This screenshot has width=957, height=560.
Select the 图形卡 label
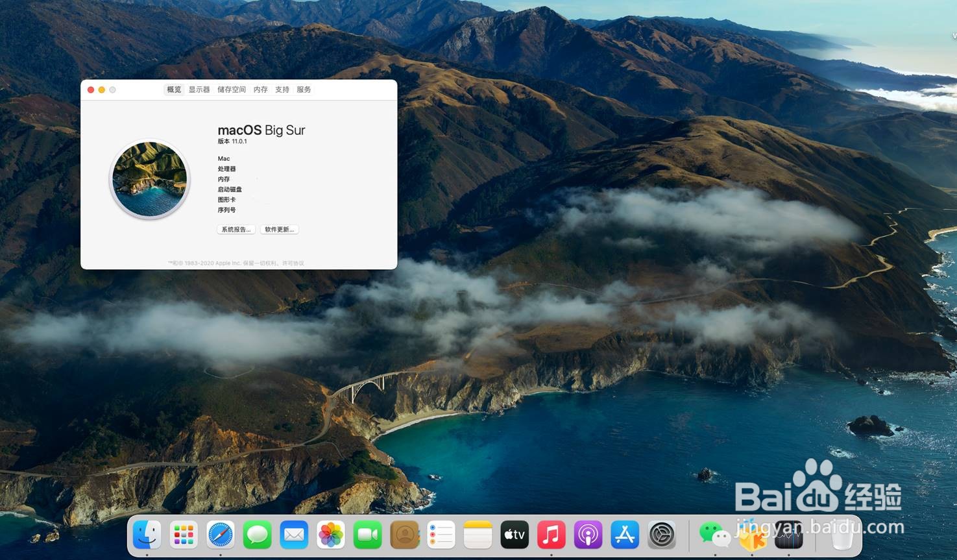pos(227,200)
